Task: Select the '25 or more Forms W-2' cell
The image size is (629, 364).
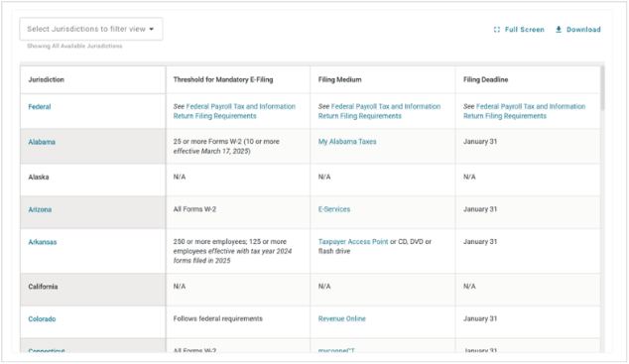Action: tap(238, 146)
